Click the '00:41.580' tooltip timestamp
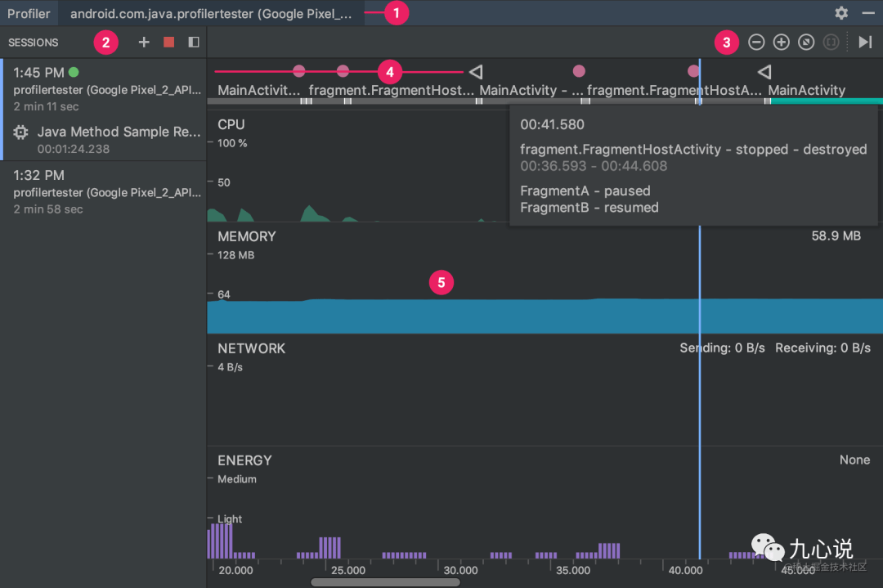 click(x=552, y=124)
